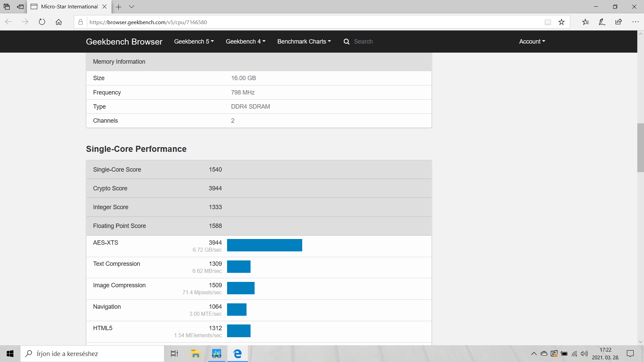The height and width of the screenshot is (362, 644).
Task: Expand the Geekbench 5 dropdown menu
Action: [x=194, y=42]
